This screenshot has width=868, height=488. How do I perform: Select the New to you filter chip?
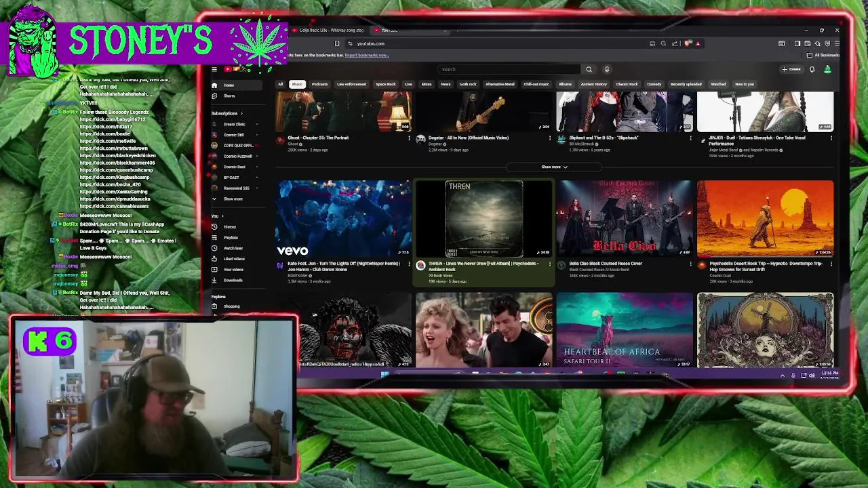(x=745, y=84)
